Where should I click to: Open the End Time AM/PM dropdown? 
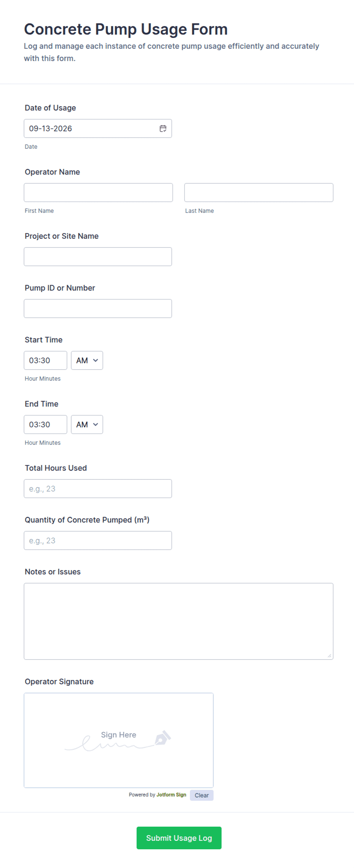(87, 424)
